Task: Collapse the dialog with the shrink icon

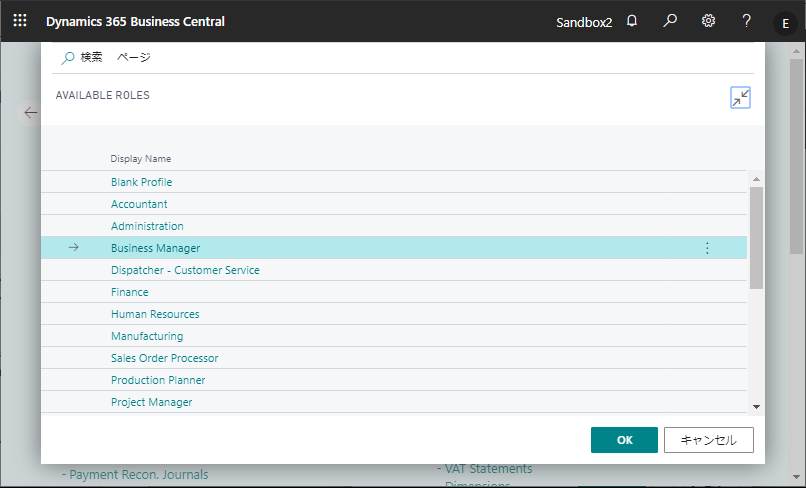Action: 740,98
